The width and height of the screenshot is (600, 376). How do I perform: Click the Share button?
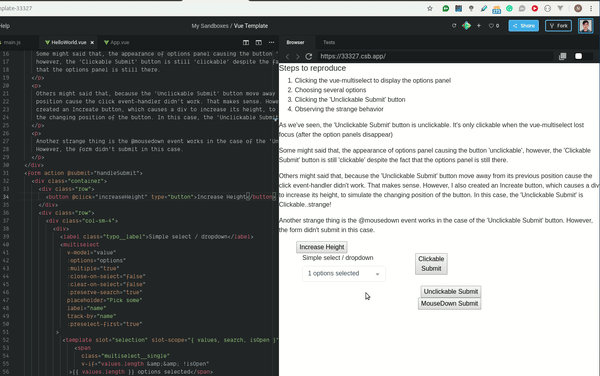(523, 26)
